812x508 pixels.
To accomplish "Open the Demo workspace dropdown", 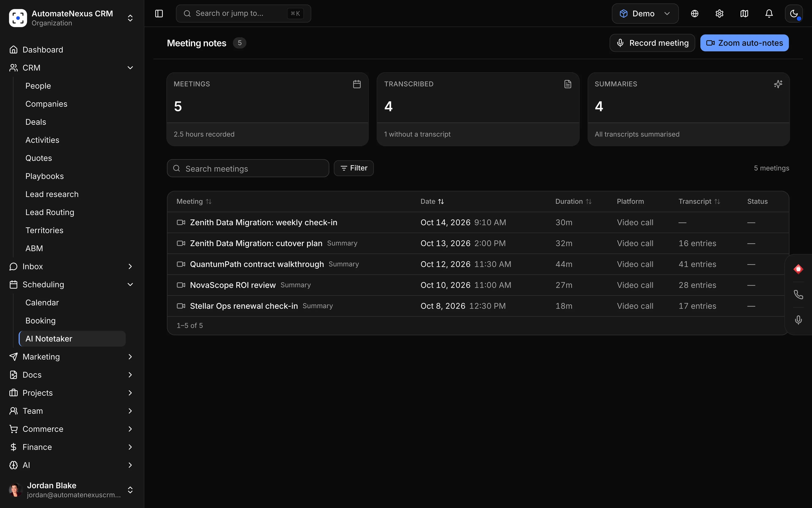I will pyautogui.click(x=645, y=13).
